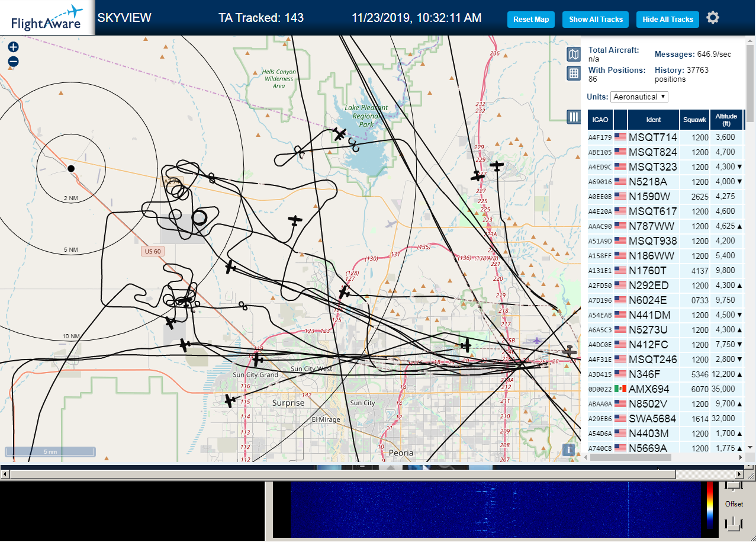756x542 pixels.
Task: Select the grey aircraft icon near route 135
Action: point(390,224)
